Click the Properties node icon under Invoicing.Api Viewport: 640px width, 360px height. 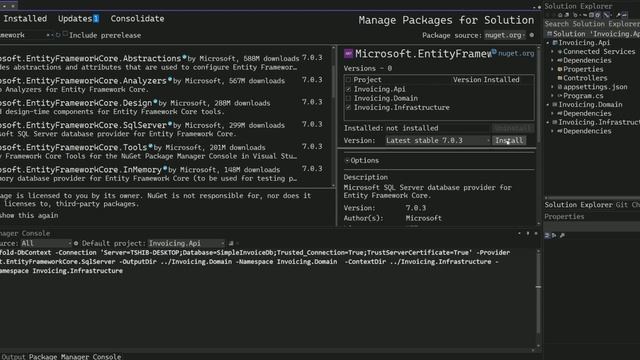[560, 69]
